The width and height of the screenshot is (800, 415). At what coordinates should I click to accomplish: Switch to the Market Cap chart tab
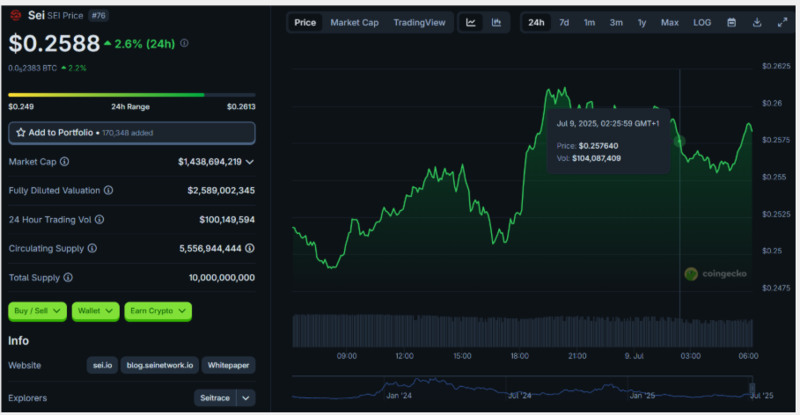[x=354, y=22]
